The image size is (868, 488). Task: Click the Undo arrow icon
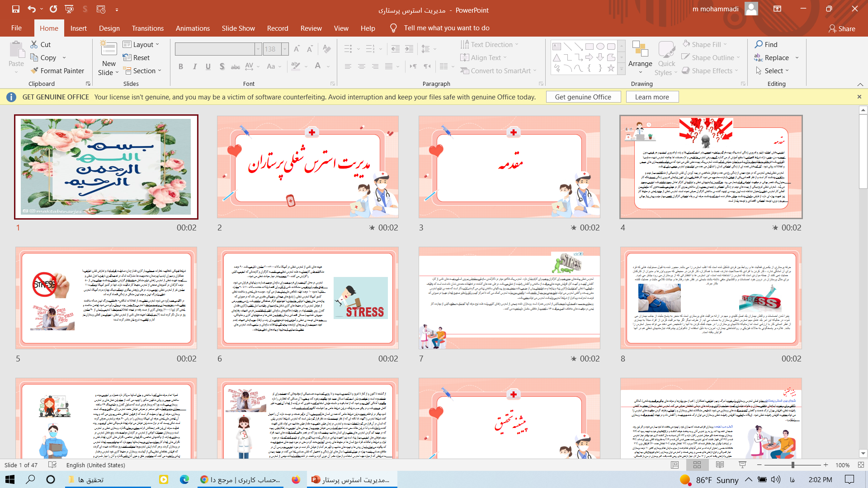(31, 9)
